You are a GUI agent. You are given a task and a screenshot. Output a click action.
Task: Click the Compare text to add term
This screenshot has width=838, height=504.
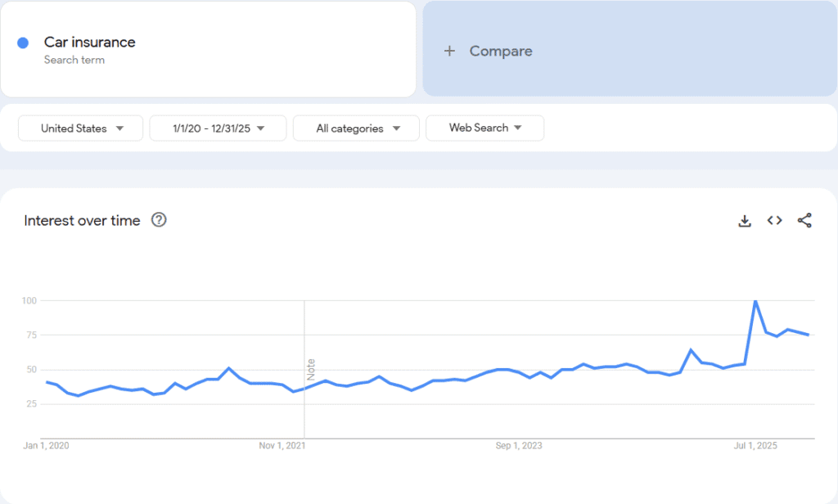[501, 51]
